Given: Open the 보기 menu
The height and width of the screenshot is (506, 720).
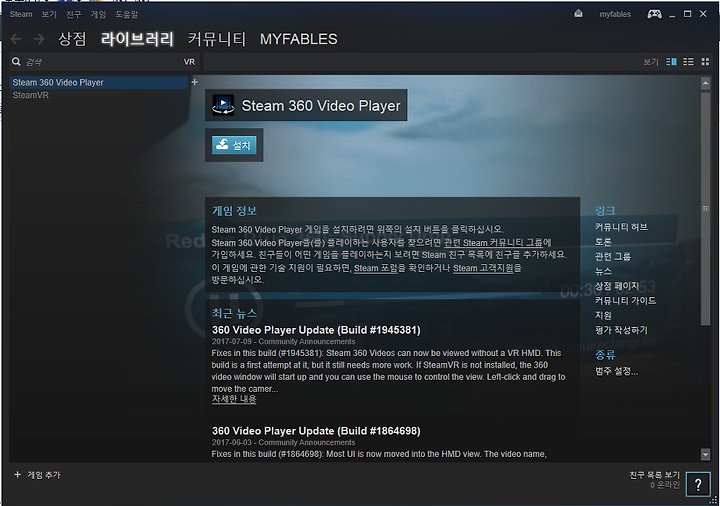Looking at the screenshot, I should tap(49, 14).
